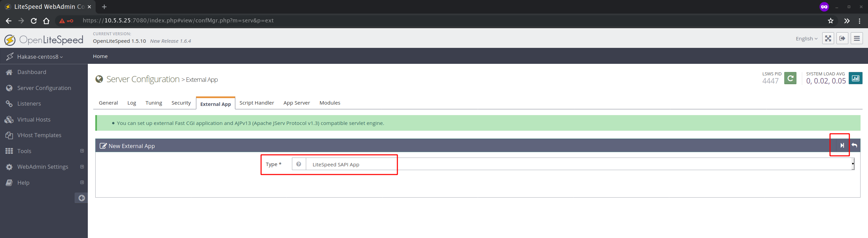Click the Help book icon

(x=9, y=183)
